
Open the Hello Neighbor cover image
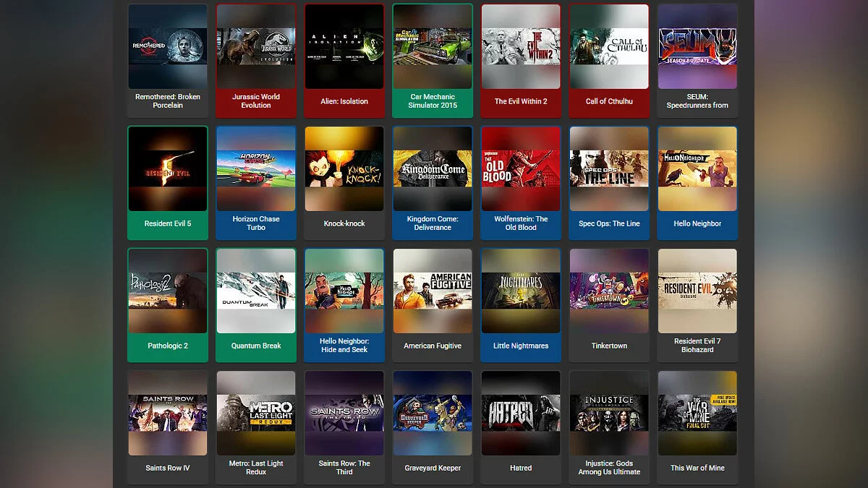[697, 168]
